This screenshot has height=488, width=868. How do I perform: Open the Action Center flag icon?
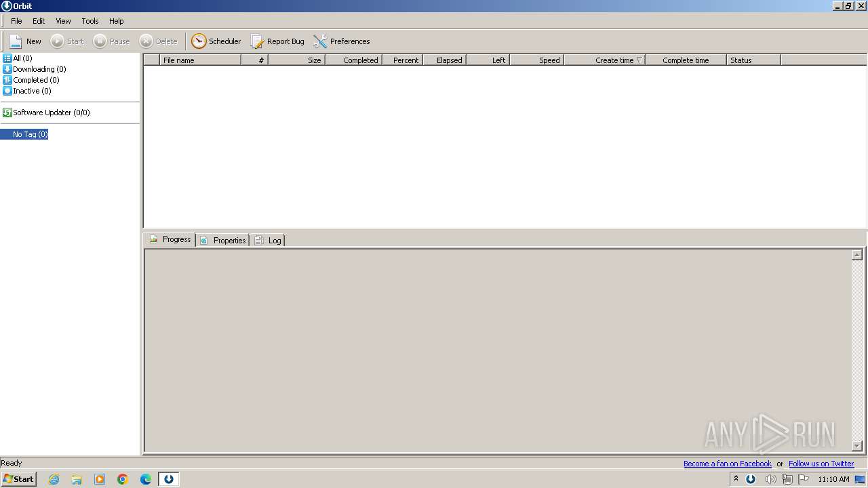[x=804, y=479]
